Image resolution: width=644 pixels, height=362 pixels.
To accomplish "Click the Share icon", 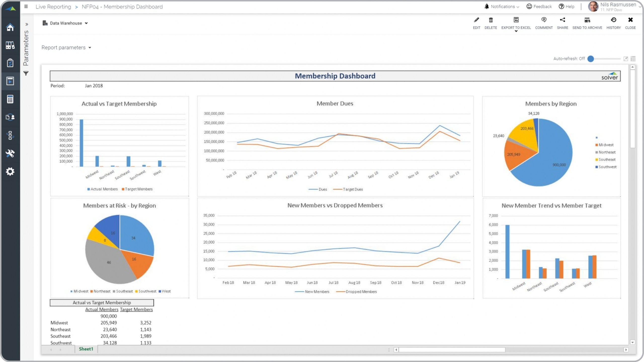I will [562, 20].
